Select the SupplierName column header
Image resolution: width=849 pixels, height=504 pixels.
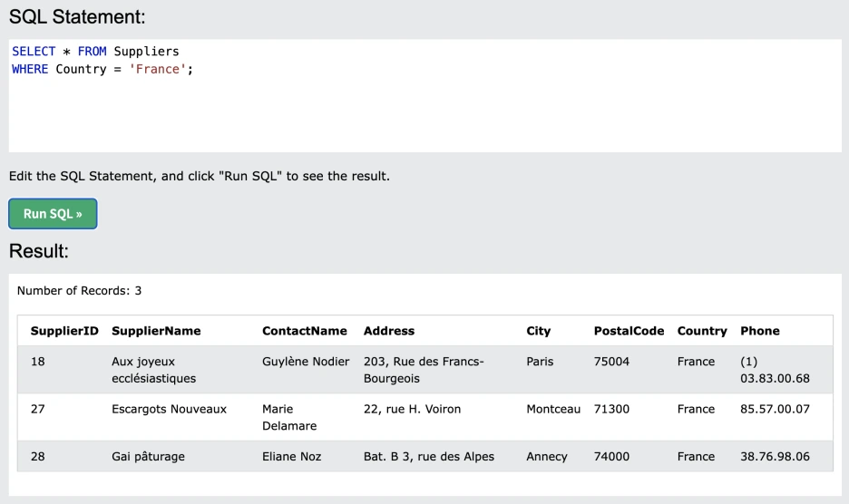pyautogui.click(x=156, y=331)
